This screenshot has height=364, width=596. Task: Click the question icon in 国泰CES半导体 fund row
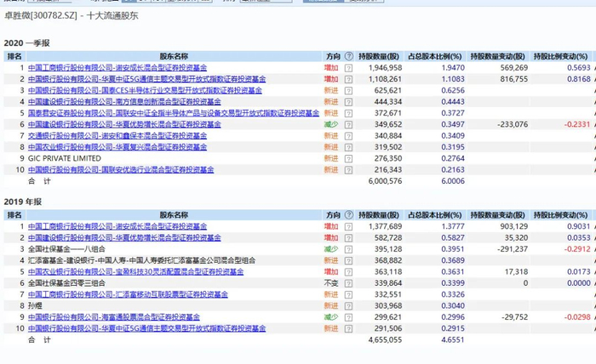(349, 90)
